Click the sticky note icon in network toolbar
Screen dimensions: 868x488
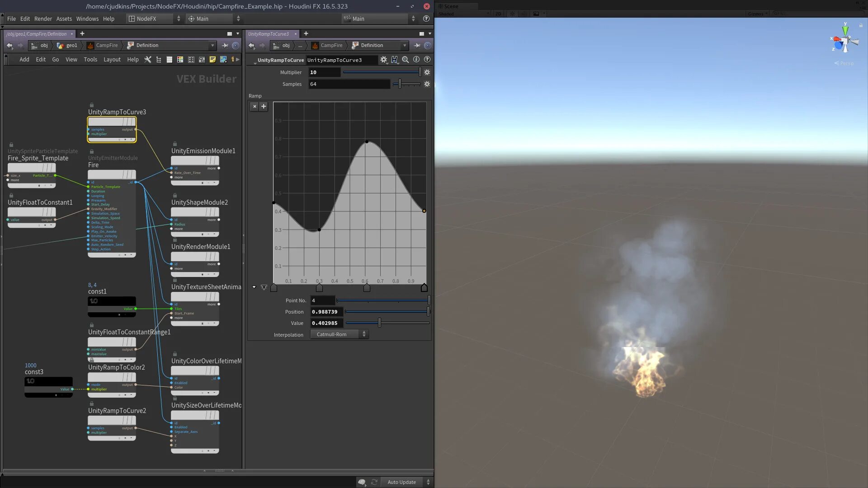click(x=212, y=60)
